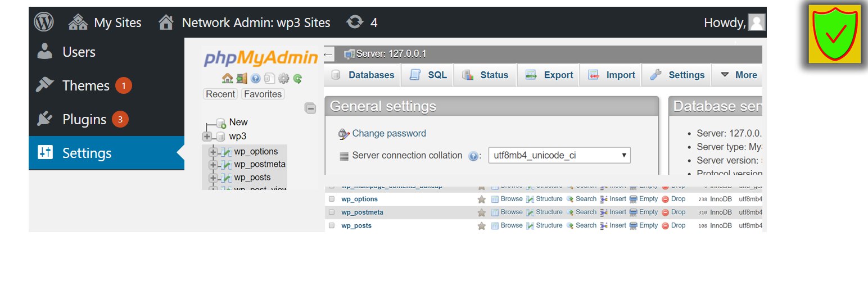Collapse all with the navigation minus icon
The image size is (868, 281).
[310, 108]
